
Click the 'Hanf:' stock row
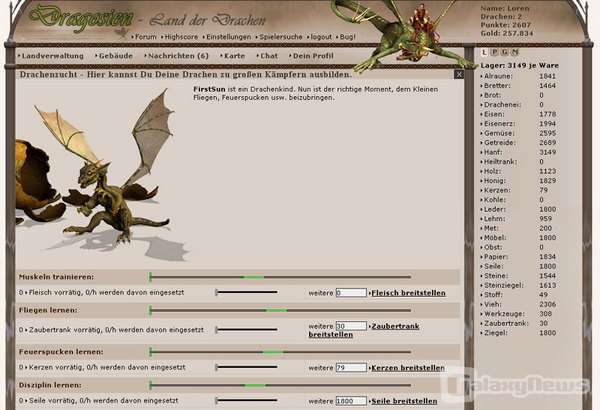coord(518,152)
